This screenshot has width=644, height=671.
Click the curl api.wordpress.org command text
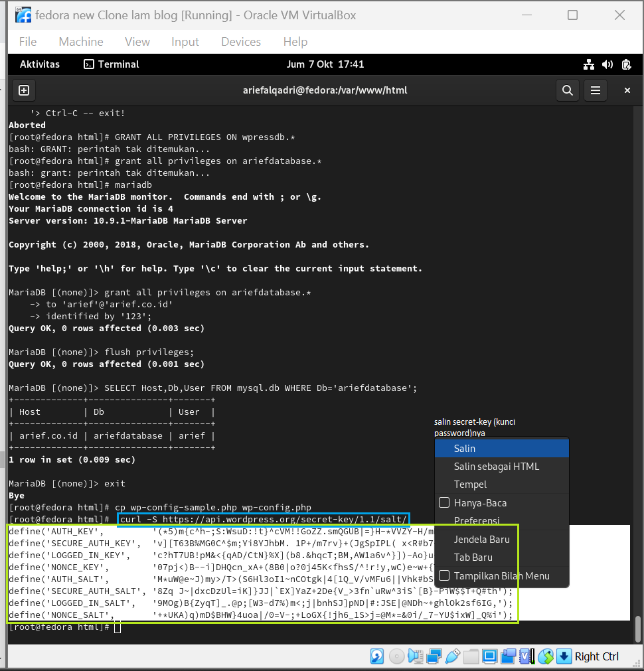tap(264, 519)
